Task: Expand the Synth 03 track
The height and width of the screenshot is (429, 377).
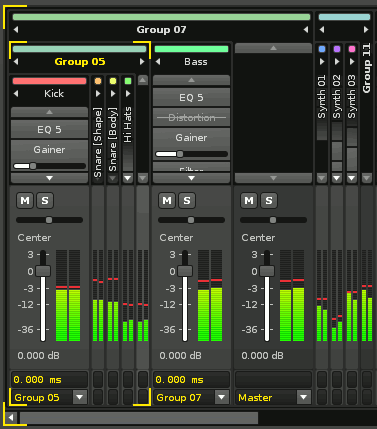Action: click(352, 62)
